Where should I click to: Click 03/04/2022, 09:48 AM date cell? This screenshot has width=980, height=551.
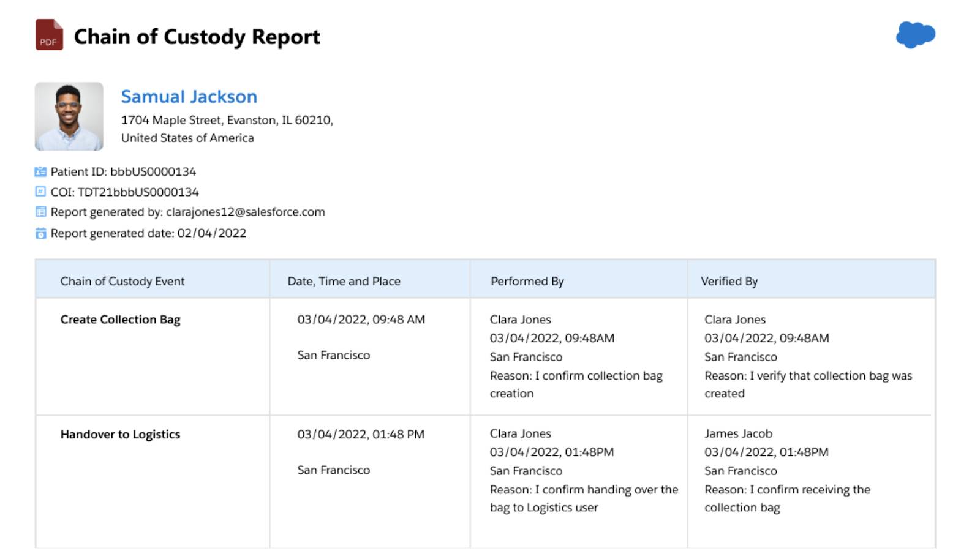coord(361,320)
